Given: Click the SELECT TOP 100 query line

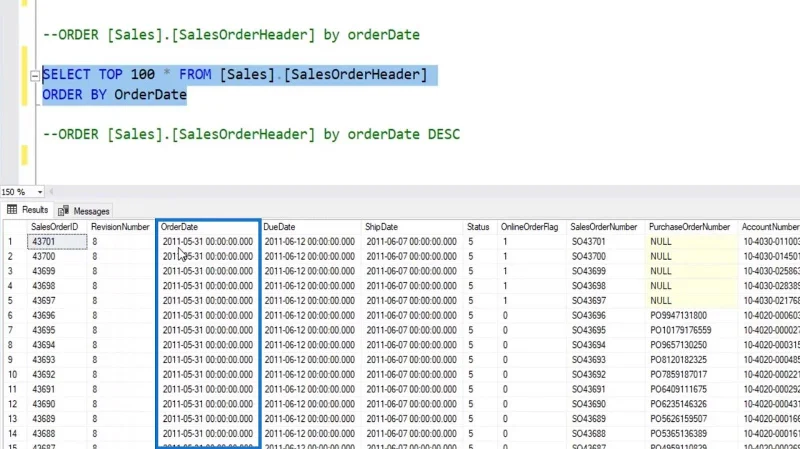Looking at the screenshot, I should pos(235,74).
